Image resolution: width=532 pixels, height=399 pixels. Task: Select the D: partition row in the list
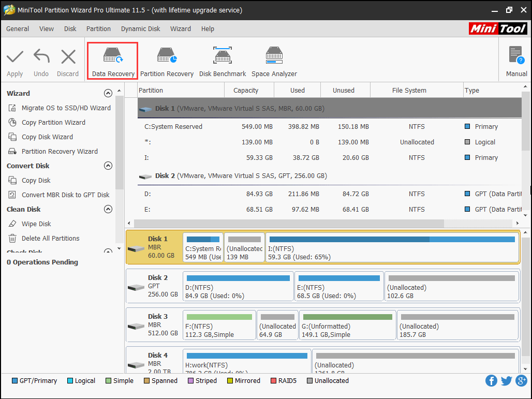(x=330, y=194)
